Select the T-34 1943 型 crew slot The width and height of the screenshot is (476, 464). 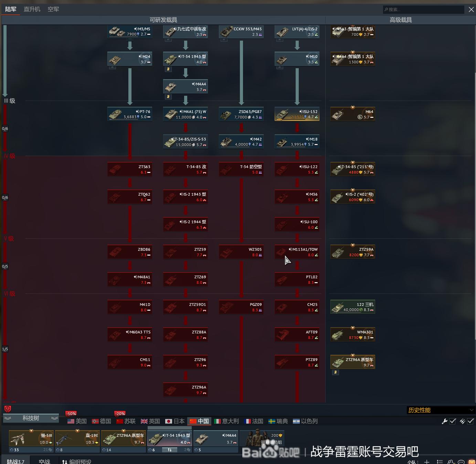(x=170, y=439)
